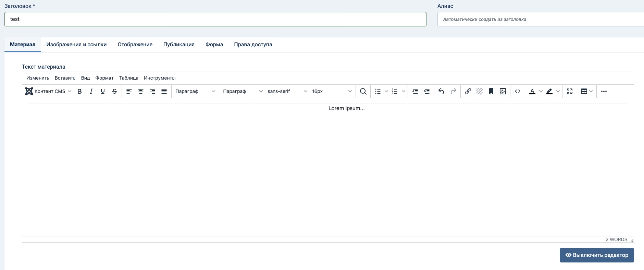Open the sans-serif font family dropdown
Image resolution: width=644 pixels, height=270 pixels.
pyautogui.click(x=287, y=91)
